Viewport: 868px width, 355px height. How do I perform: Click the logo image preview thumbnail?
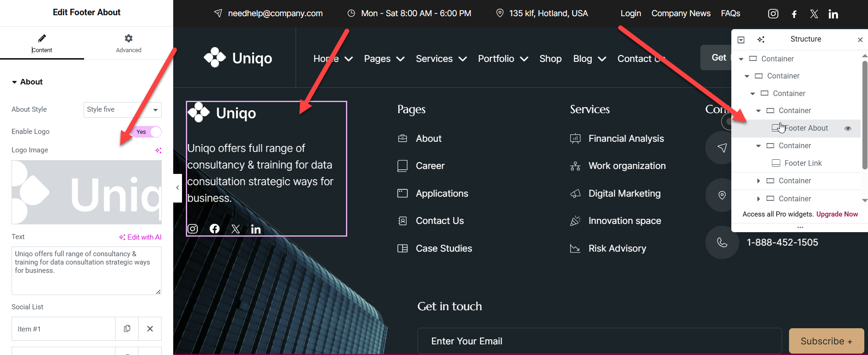pos(86,192)
